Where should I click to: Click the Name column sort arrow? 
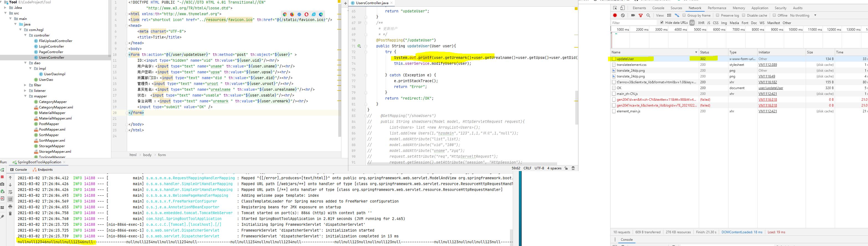[696, 52]
